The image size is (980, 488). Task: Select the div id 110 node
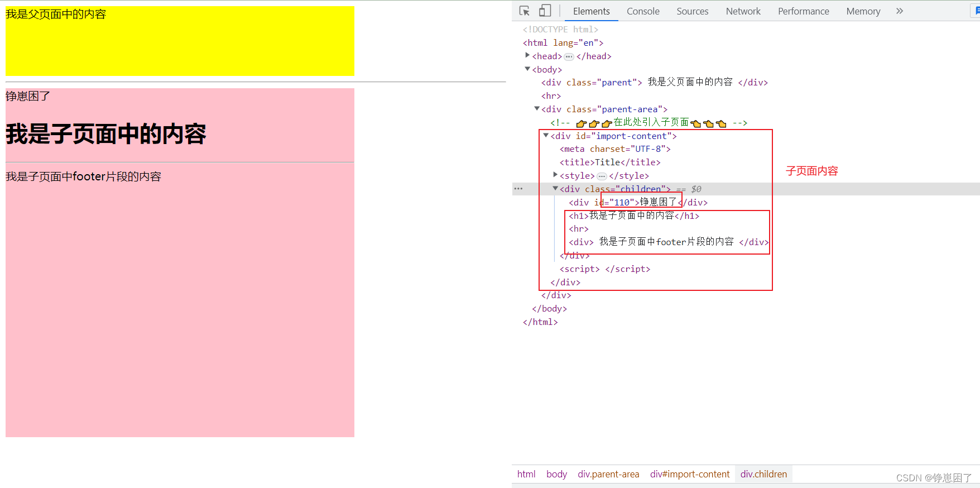638,203
